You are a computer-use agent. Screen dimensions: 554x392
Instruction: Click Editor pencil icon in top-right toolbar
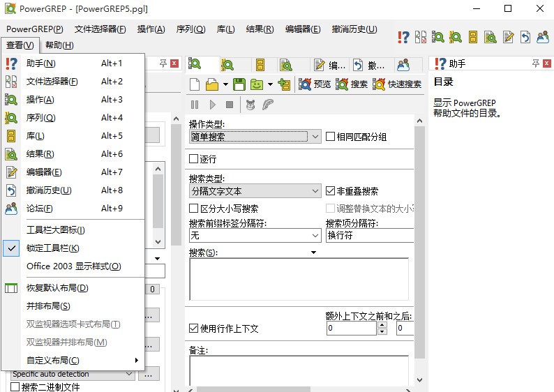pos(508,37)
